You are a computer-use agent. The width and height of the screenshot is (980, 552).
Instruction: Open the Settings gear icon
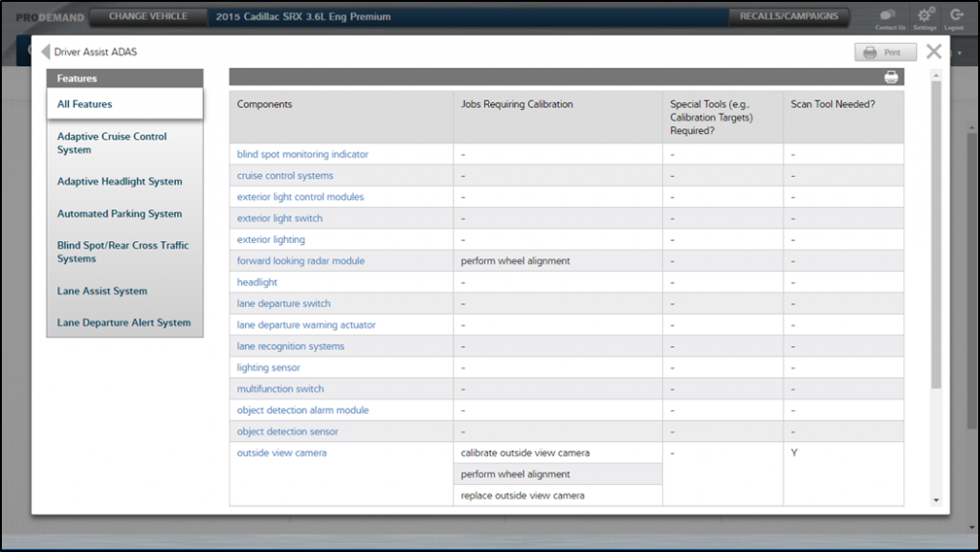(924, 15)
